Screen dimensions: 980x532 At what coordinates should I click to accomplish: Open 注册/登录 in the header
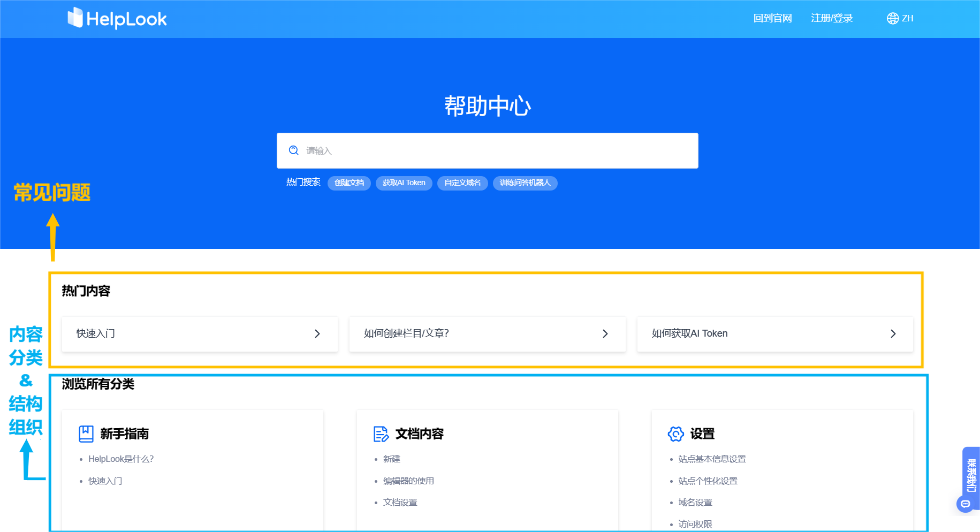831,19
